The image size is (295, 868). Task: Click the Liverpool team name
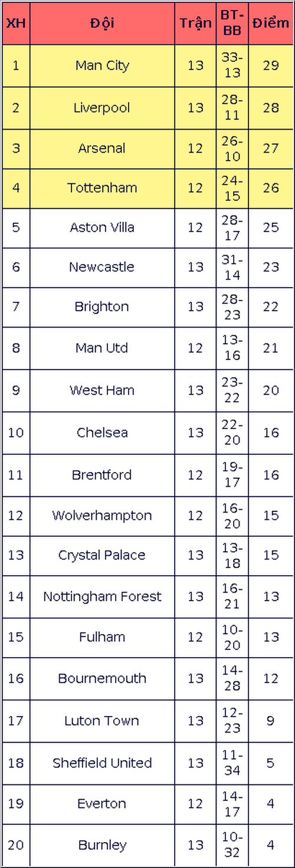click(102, 108)
